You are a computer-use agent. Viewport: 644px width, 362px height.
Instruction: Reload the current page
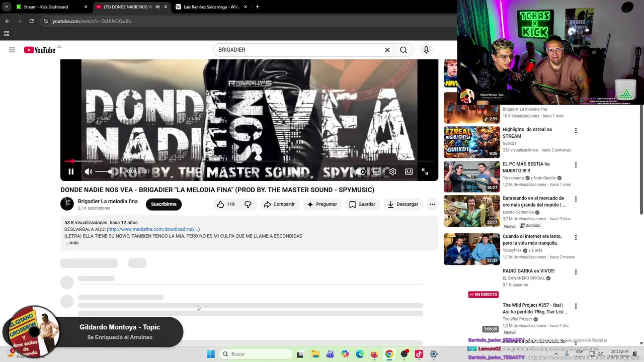(x=31, y=21)
